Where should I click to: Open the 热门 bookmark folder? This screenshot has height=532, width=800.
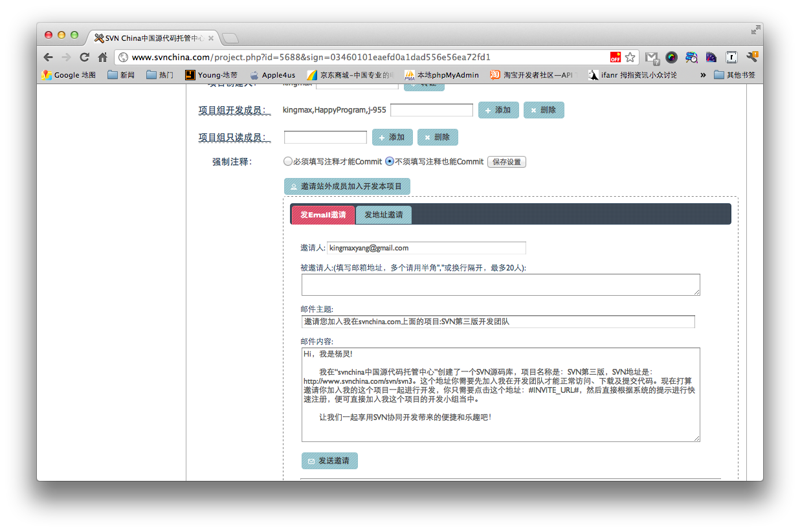click(160, 75)
